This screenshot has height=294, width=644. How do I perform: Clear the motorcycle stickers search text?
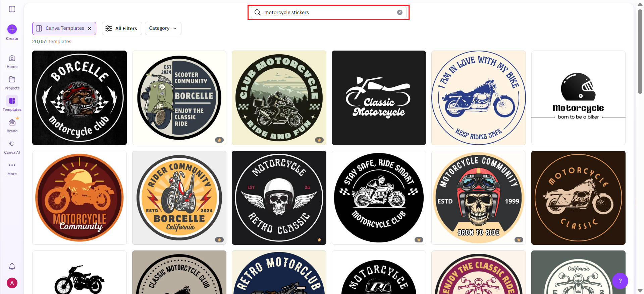click(400, 12)
